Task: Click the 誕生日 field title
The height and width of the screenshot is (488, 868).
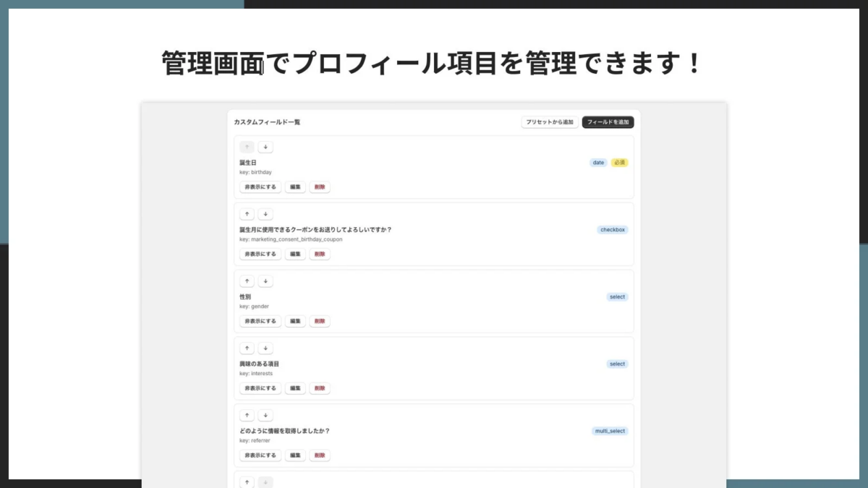Action: coord(248,163)
